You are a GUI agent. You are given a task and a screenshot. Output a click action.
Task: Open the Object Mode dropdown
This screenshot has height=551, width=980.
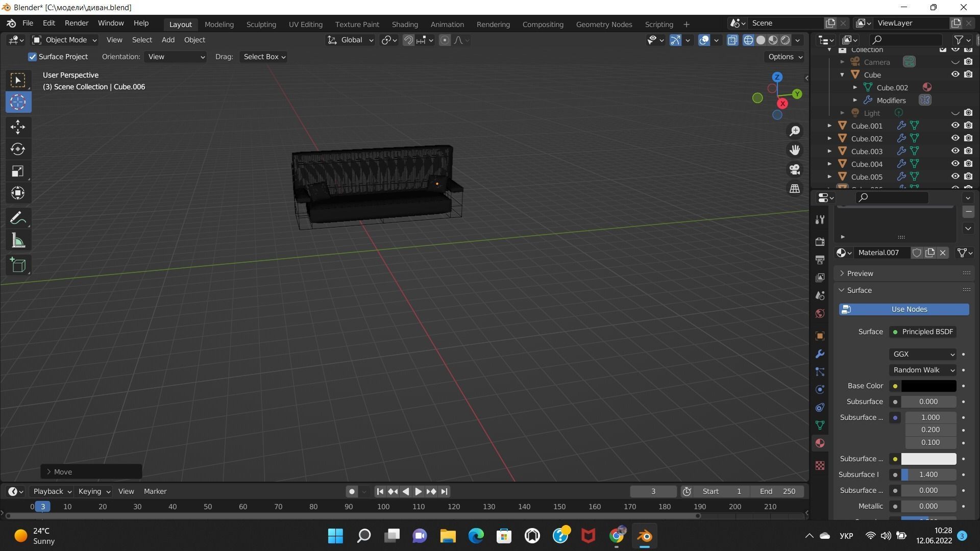click(64, 40)
